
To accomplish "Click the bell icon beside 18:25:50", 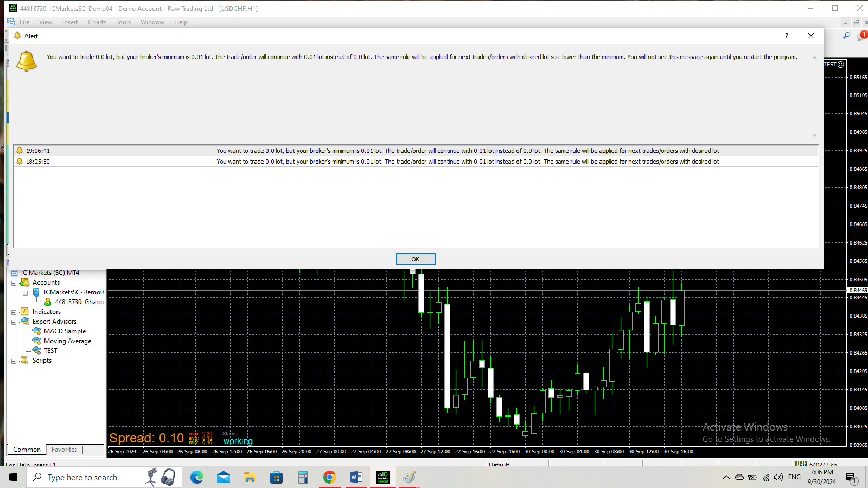I will click(20, 162).
